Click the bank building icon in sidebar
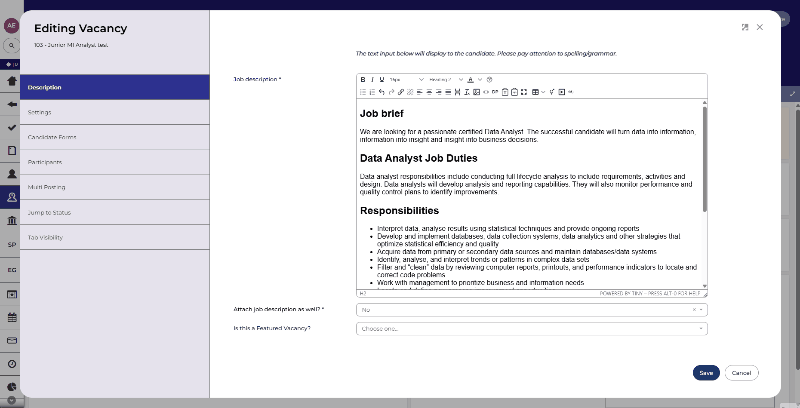Screen dimensions: 800x408 click(x=12, y=220)
